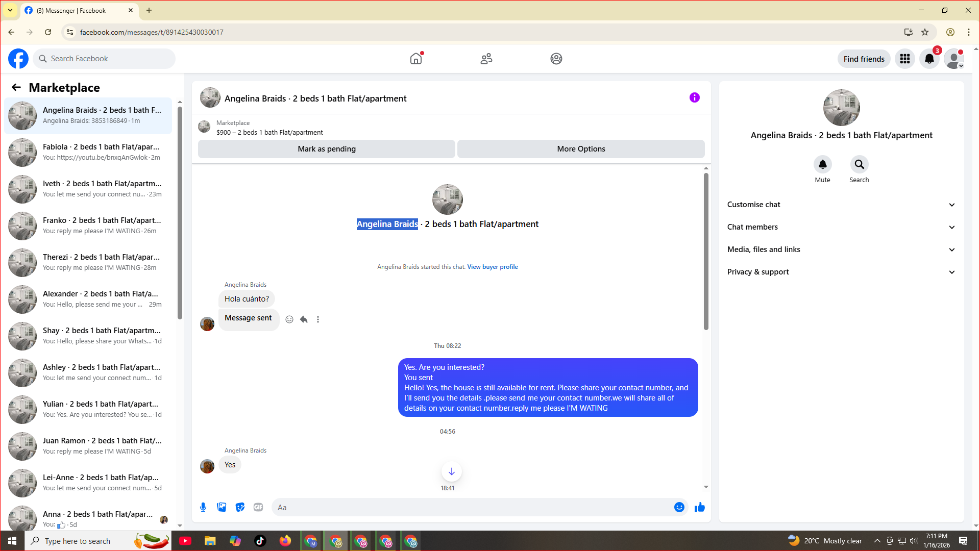This screenshot has width=980, height=551.
Task: React to 'Message sent' with emoji
Action: [x=289, y=319]
